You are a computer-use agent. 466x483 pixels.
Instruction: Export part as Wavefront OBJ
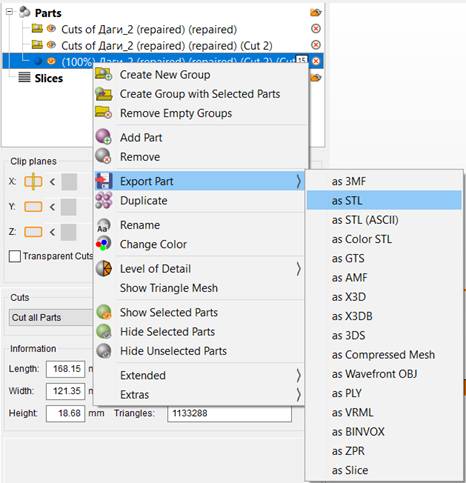pos(384,374)
